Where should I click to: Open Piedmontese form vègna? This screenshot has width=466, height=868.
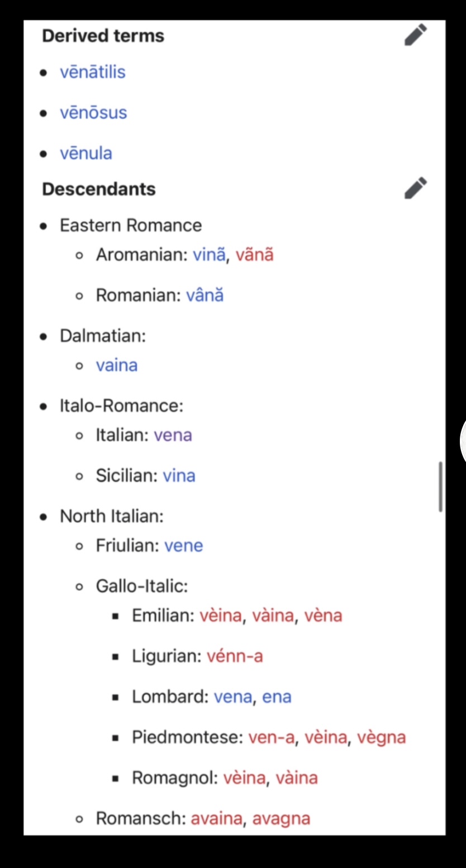pos(382,737)
